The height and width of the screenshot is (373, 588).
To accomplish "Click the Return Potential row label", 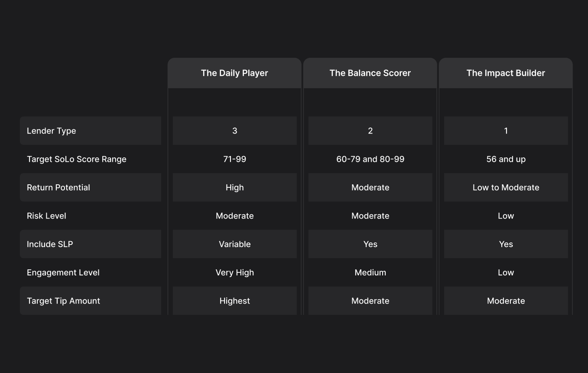I will click(58, 187).
